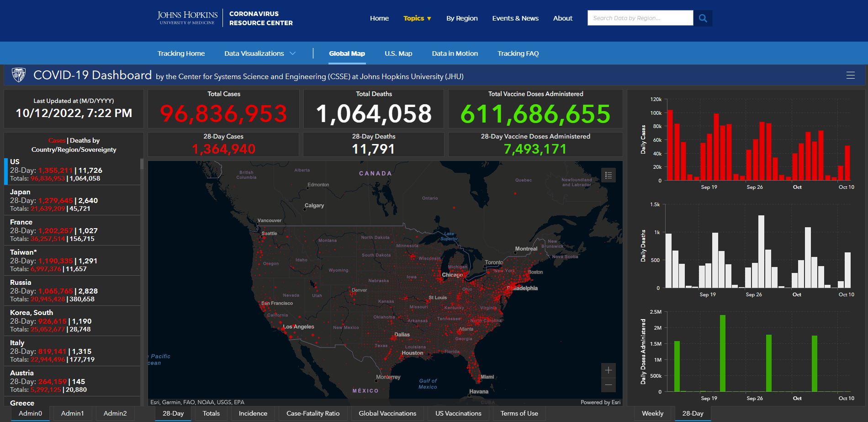Zoom in on the map

click(x=608, y=370)
